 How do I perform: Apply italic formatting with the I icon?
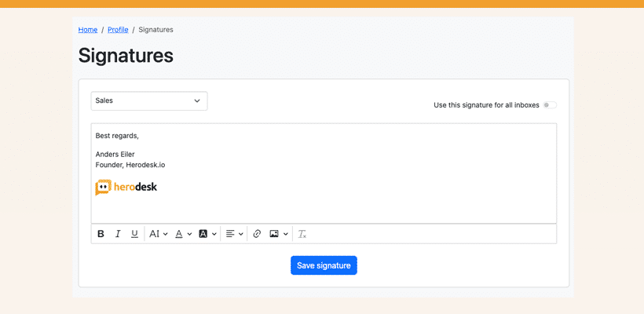[x=118, y=234]
